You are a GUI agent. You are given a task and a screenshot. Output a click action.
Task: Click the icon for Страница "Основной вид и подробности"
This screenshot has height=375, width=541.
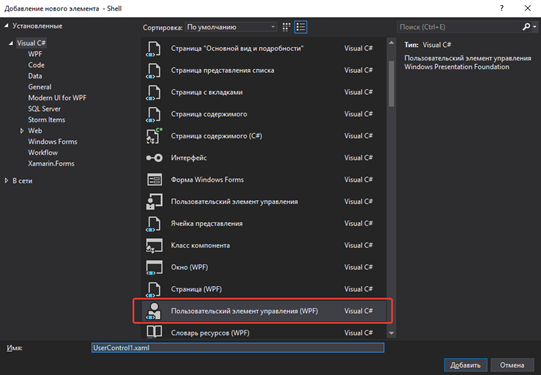(154, 49)
